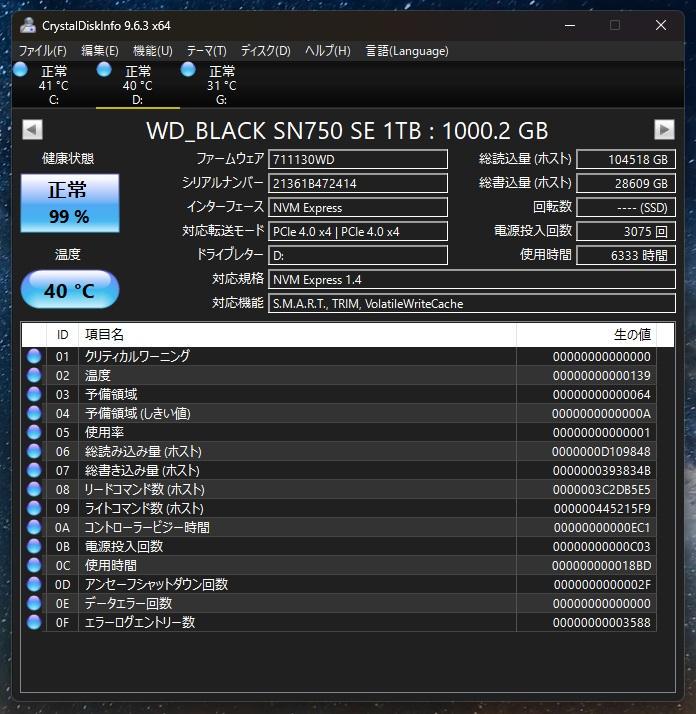Click the 健康状態 label

coord(68,158)
